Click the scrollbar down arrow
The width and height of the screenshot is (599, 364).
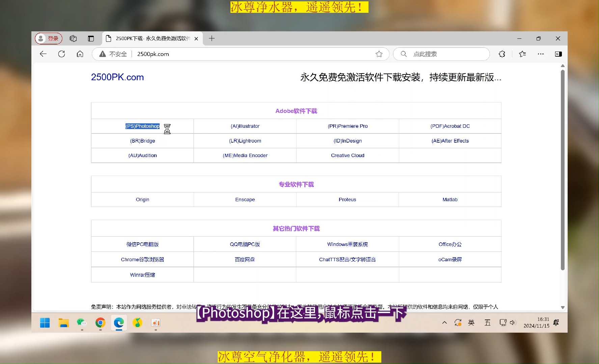(x=563, y=307)
